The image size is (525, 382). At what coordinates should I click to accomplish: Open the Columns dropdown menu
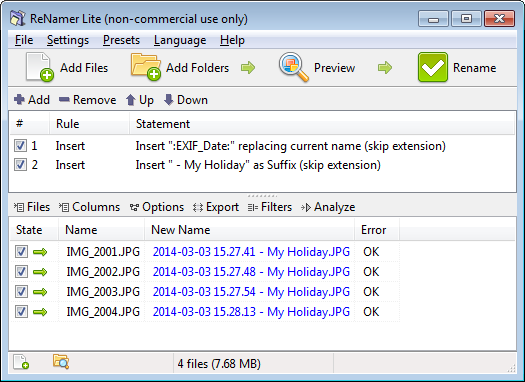click(x=89, y=207)
